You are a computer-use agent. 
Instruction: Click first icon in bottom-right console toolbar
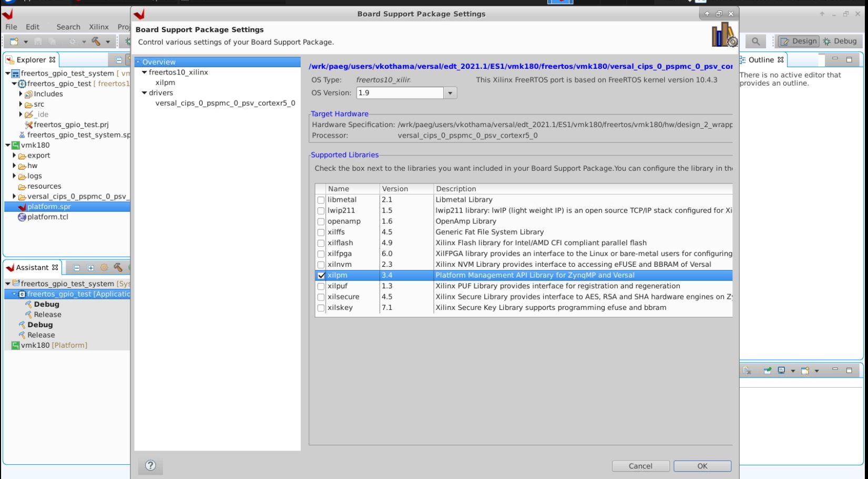747,370
